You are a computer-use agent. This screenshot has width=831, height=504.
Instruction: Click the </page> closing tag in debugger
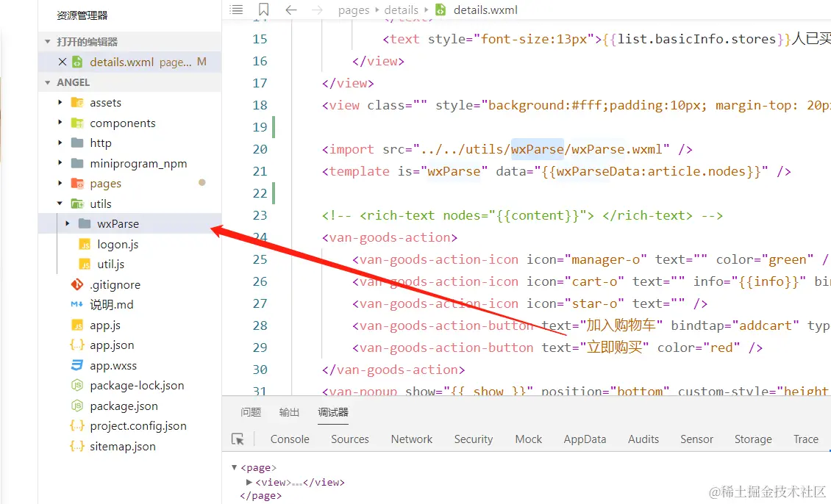click(260, 495)
